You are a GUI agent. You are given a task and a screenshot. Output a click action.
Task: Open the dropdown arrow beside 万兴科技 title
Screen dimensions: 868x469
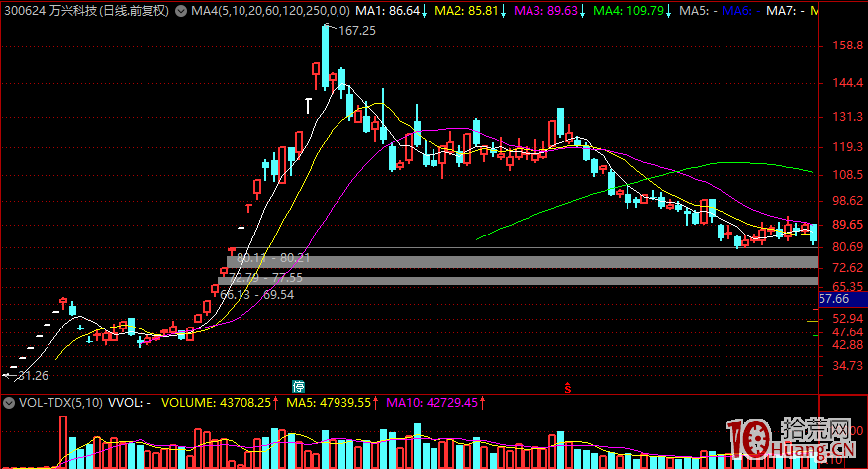pos(181,11)
